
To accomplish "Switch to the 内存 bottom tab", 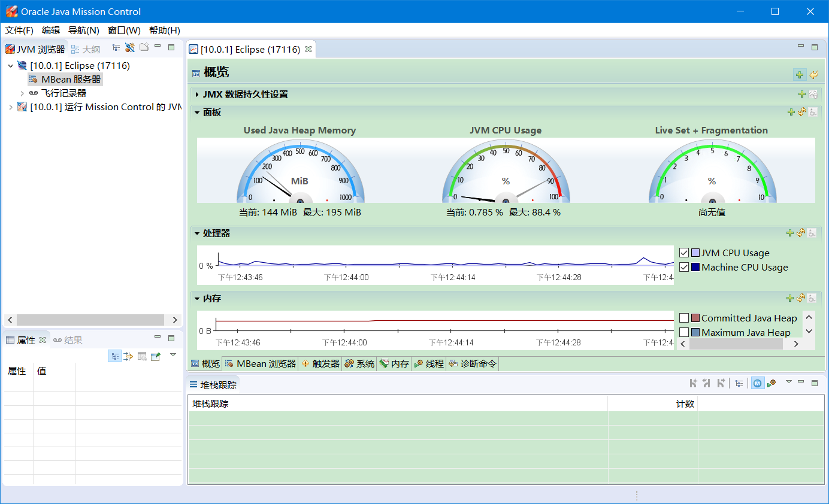I will point(394,363).
